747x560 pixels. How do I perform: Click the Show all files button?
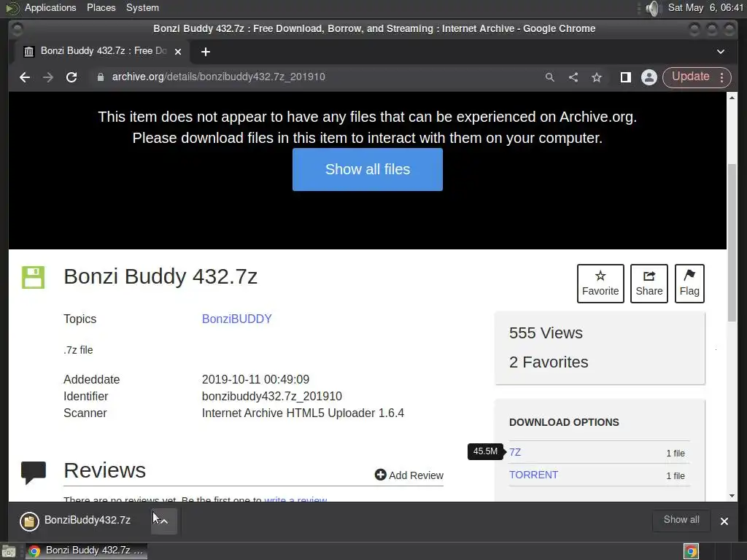point(368,169)
